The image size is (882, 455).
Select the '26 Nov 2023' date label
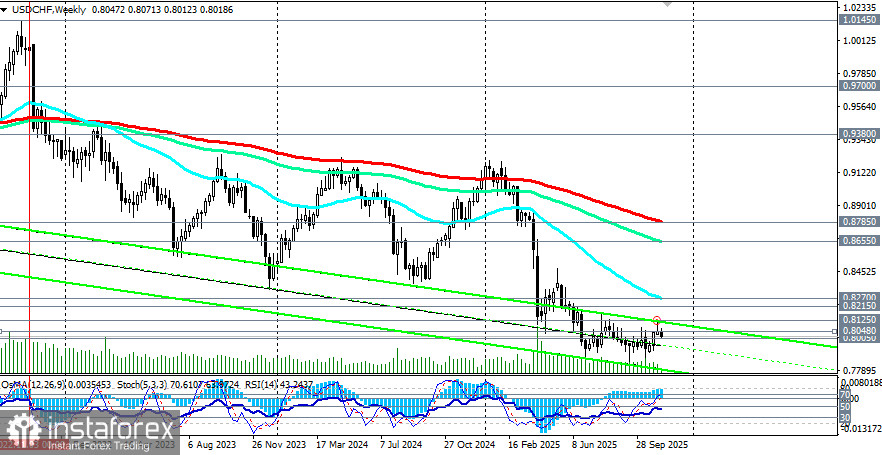pos(279,444)
